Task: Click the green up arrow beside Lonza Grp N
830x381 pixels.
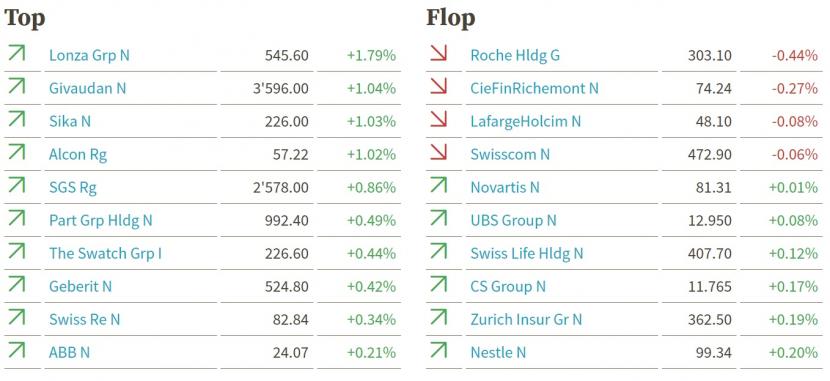Action: coord(16,53)
